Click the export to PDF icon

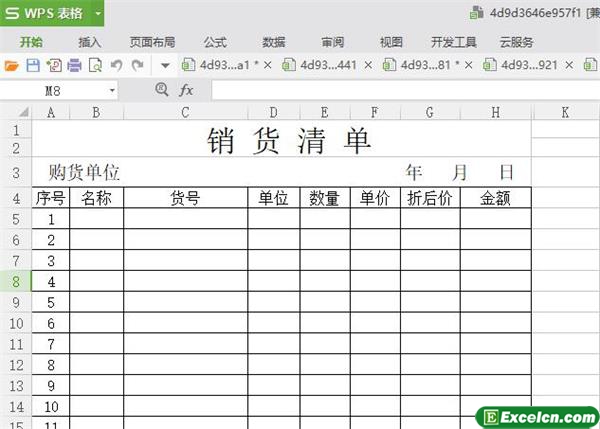(x=54, y=65)
